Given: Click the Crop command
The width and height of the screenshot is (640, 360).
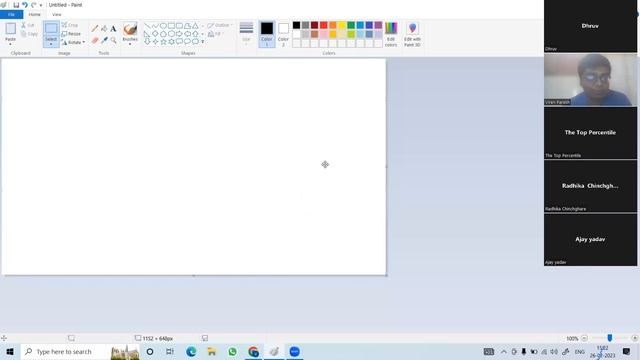Looking at the screenshot, I should pyautogui.click(x=70, y=25).
